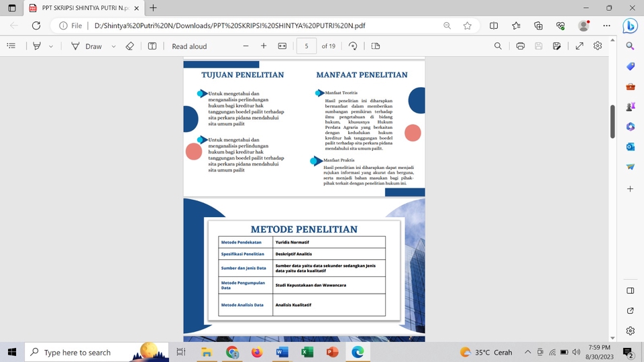Open Collections
Image resolution: width=644 pixels, height=362 pixels.
click(539, 25)
